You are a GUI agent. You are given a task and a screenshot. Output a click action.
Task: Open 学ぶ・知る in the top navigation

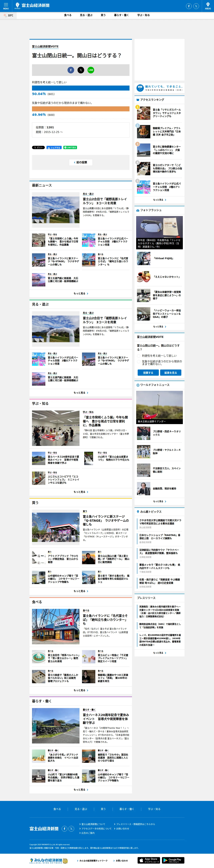[143, 15]
